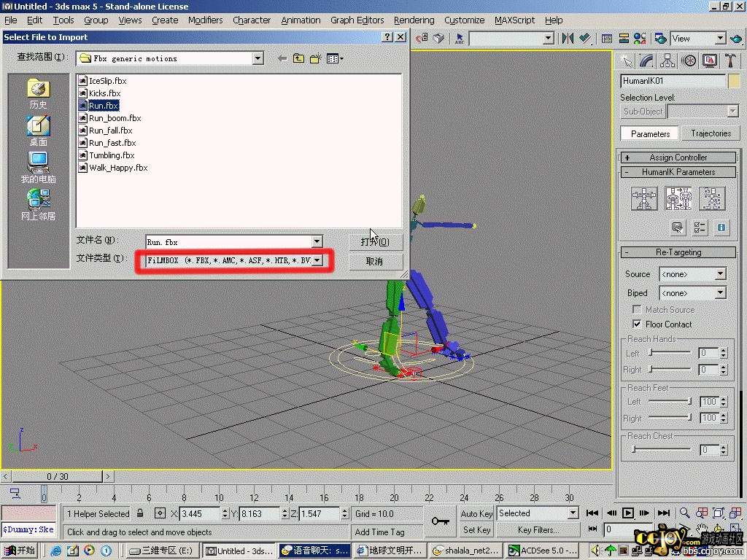Open the Material Editor toolbar icon
The image size is (747, 560).
coord(640,38)
